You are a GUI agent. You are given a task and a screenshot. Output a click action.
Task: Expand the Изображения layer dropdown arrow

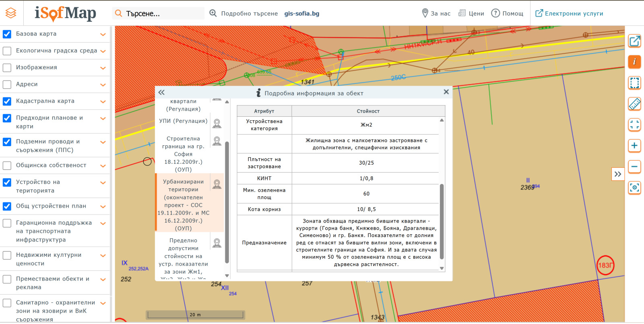(103, 68)
